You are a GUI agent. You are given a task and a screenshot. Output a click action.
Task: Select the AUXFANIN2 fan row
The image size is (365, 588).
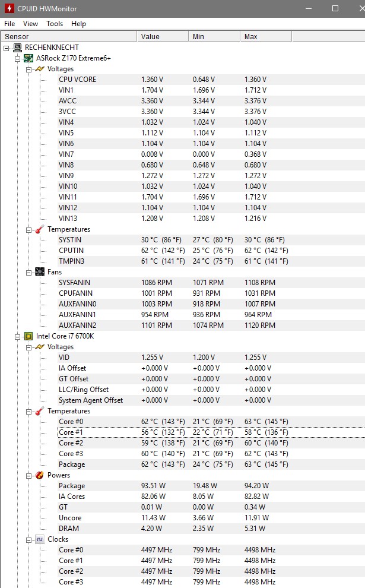point(211,325)
